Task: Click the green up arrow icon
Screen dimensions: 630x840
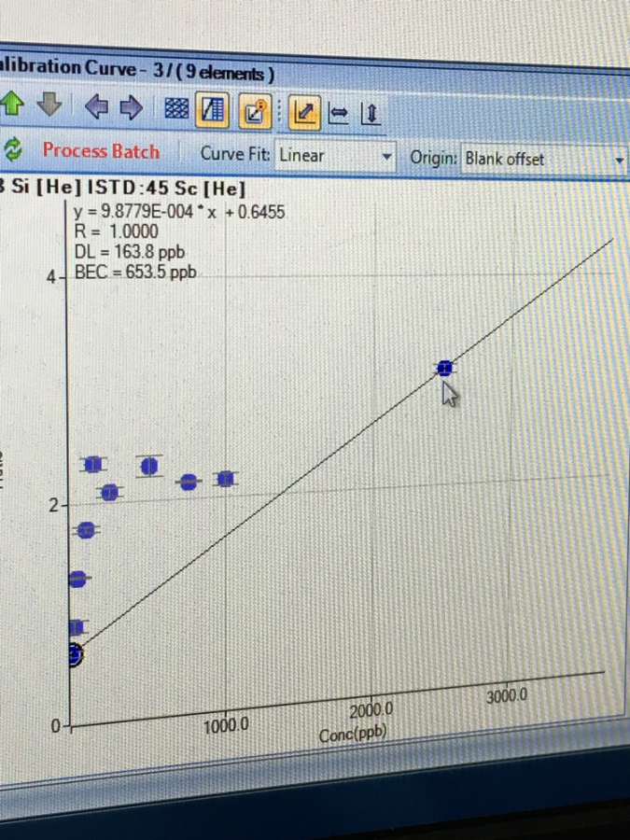Action: [12, 103]
